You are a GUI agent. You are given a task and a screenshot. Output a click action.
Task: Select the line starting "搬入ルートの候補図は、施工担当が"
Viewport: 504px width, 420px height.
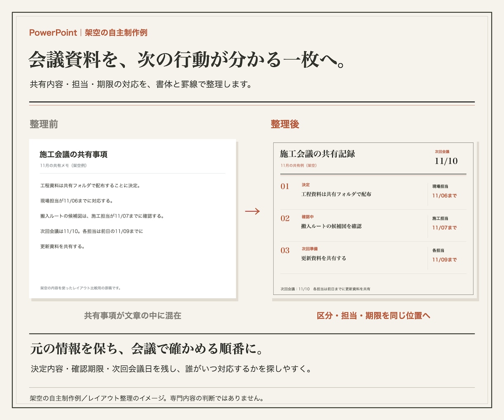[102, 216]
